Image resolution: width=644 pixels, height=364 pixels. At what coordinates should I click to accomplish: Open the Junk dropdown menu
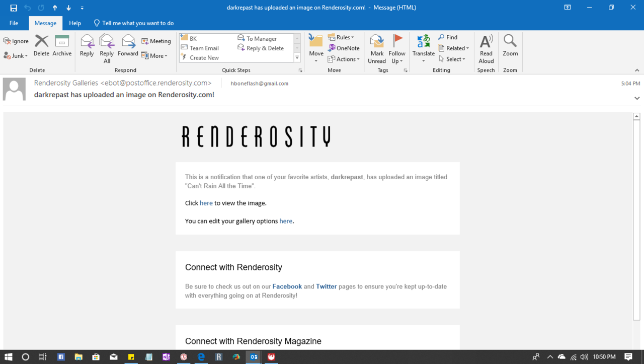click(16, 56)
